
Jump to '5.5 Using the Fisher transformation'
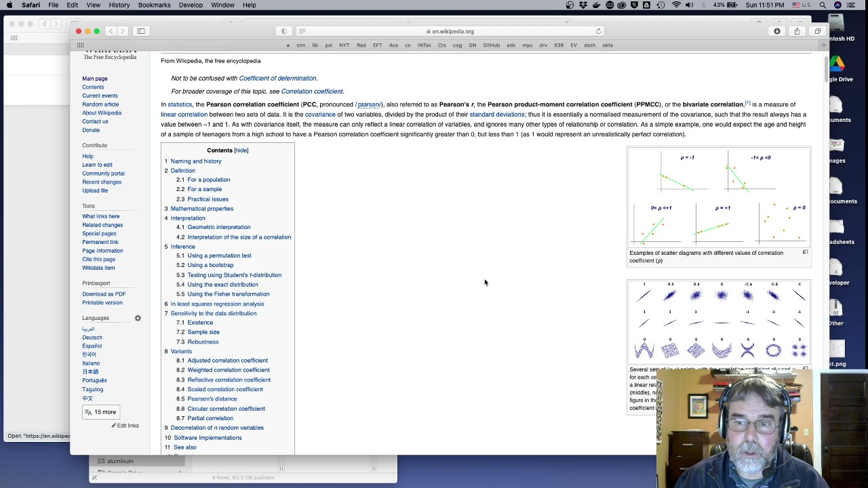tap(223, 294)
